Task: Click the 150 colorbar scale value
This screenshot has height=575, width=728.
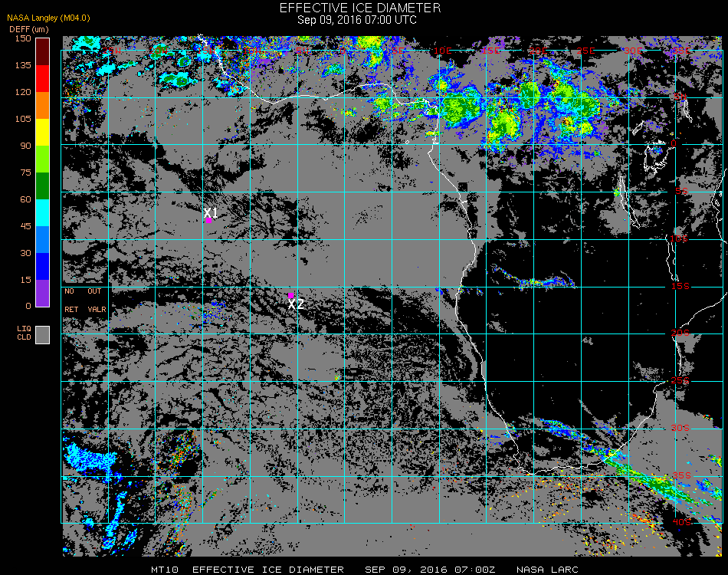Action: coord(23,38)
